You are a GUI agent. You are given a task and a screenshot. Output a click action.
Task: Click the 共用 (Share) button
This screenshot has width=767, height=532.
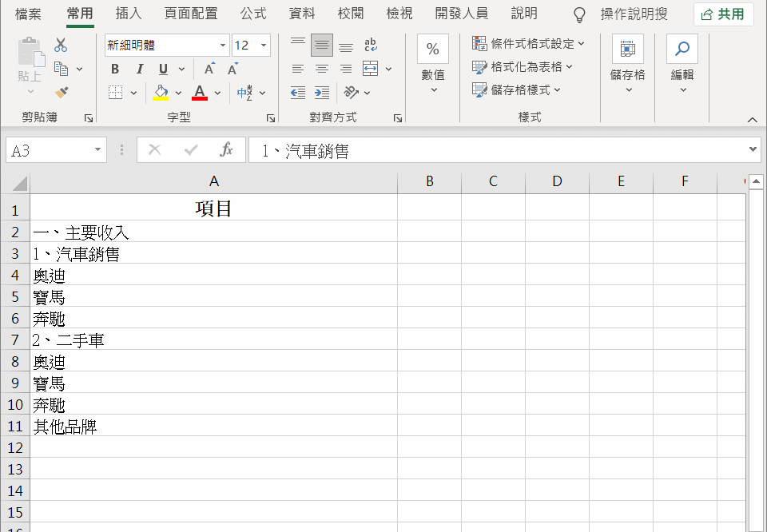coord(724,14)
